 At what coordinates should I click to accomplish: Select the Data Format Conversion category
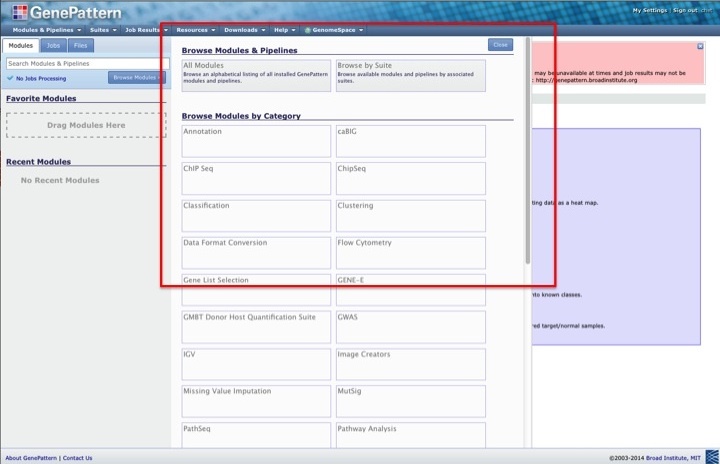click(x=256, y=253)
